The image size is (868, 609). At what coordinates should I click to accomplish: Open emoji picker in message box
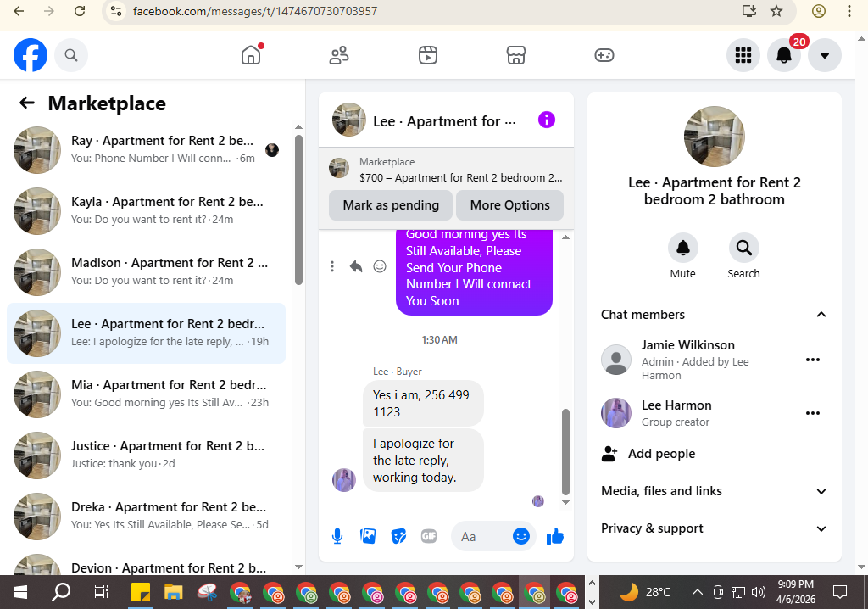click(x=521, y=536)
